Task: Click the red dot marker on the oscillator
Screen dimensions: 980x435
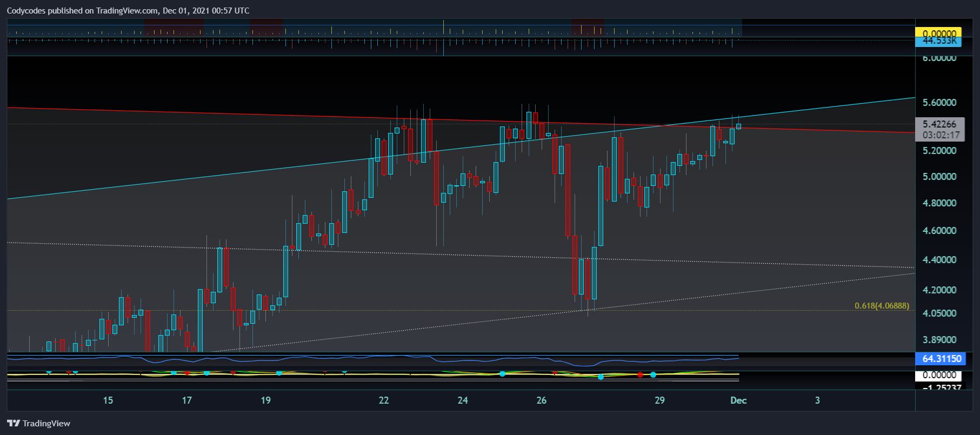Action: [640, 374]
